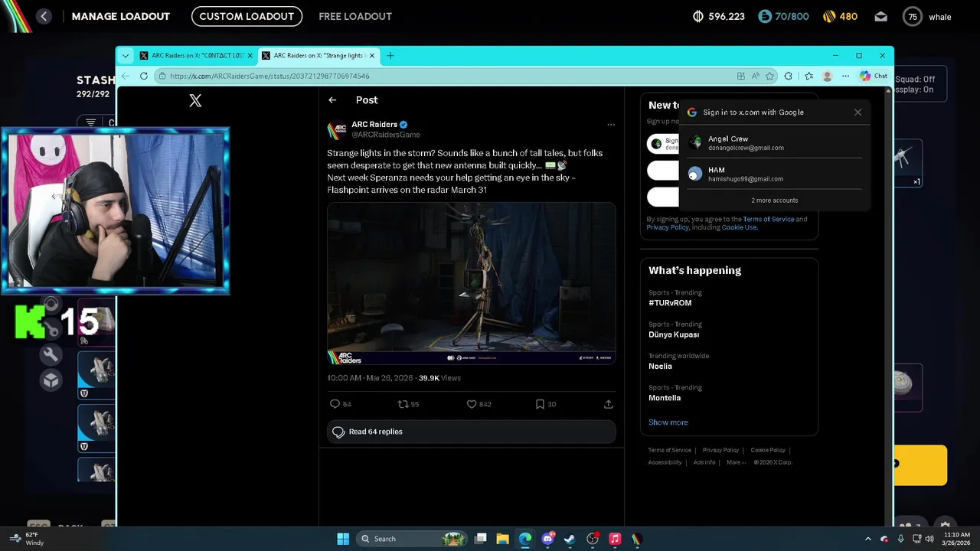The height and width of the screenshot is (551, 980).
Task: Reload the page with the refresh button
Action: [x=144, y=76]
